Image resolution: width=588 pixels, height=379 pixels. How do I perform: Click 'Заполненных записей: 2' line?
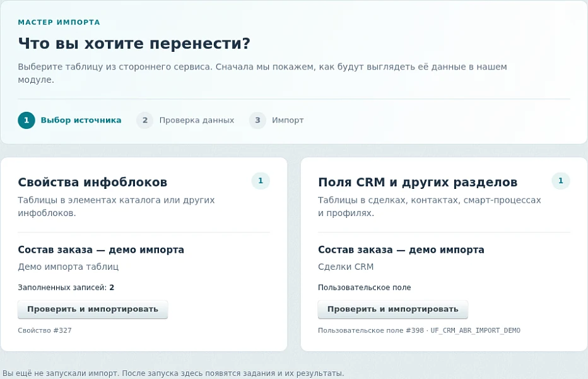click(66, 287)
